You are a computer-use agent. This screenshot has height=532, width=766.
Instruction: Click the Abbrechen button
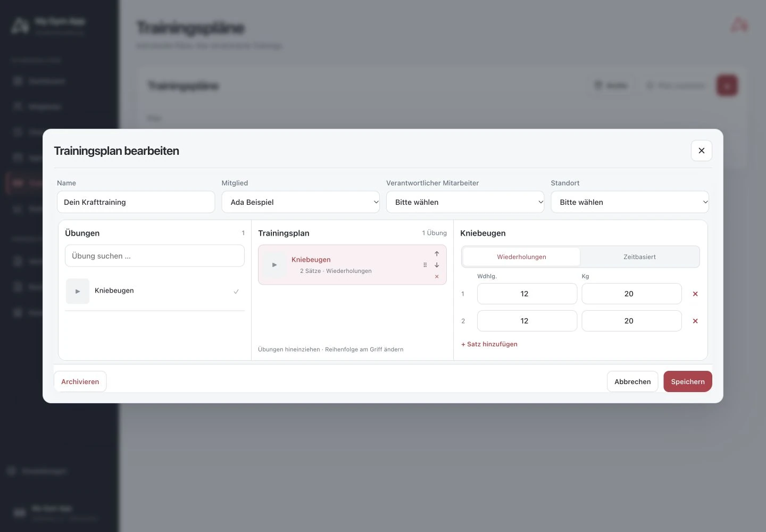[632, 381]
